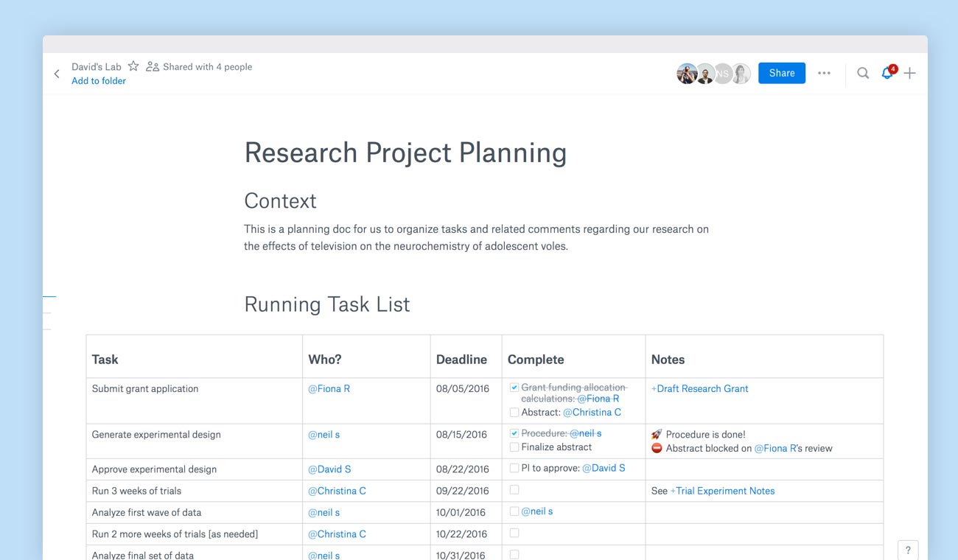Open notifications bell with 4 alerts
The image size is (958, 560).
point(887,73)
